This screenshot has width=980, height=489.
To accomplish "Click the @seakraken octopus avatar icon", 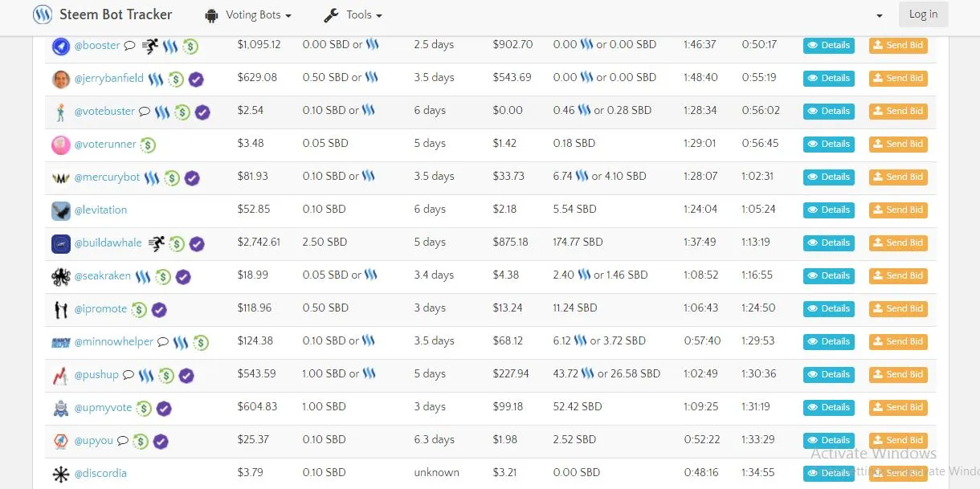I will point(61,277).
